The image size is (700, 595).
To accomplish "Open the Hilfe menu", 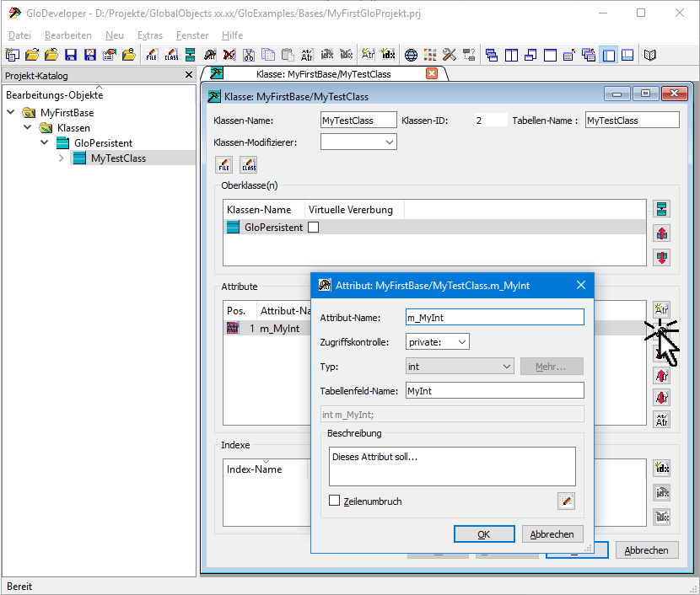I will [232, 35].
